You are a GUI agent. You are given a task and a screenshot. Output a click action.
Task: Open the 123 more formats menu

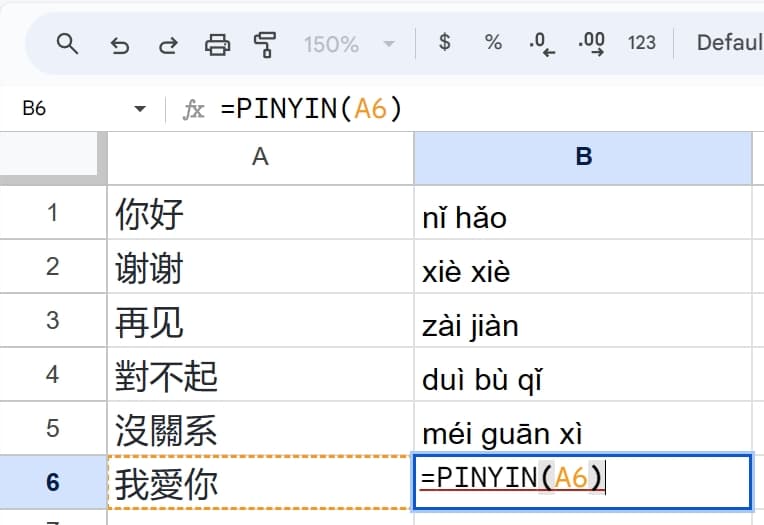tap(641, 42)
